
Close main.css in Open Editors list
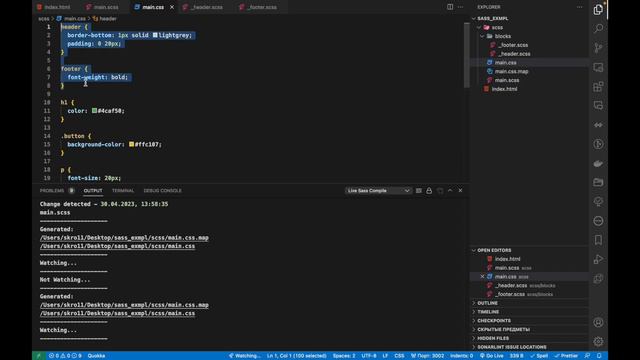tap(482, 277)
